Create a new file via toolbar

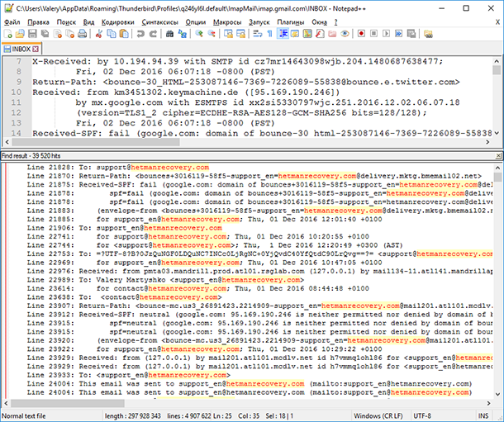pyautogui.click(x=7, y=34)
